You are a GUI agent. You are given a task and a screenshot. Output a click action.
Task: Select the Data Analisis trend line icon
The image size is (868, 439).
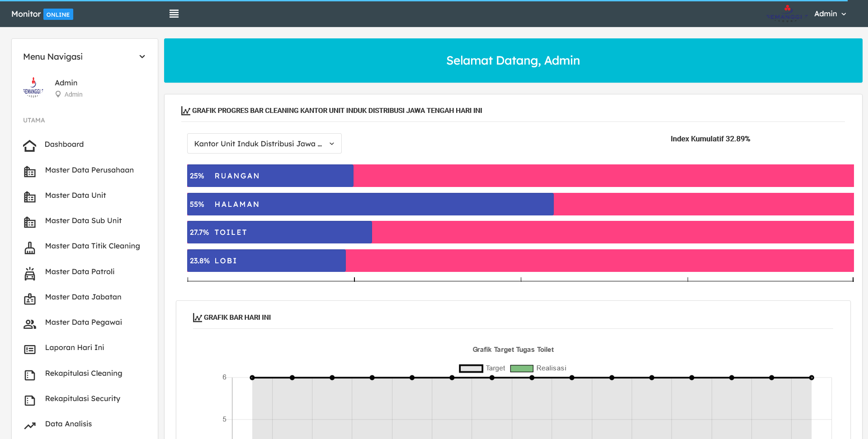[x=29, y=425]
